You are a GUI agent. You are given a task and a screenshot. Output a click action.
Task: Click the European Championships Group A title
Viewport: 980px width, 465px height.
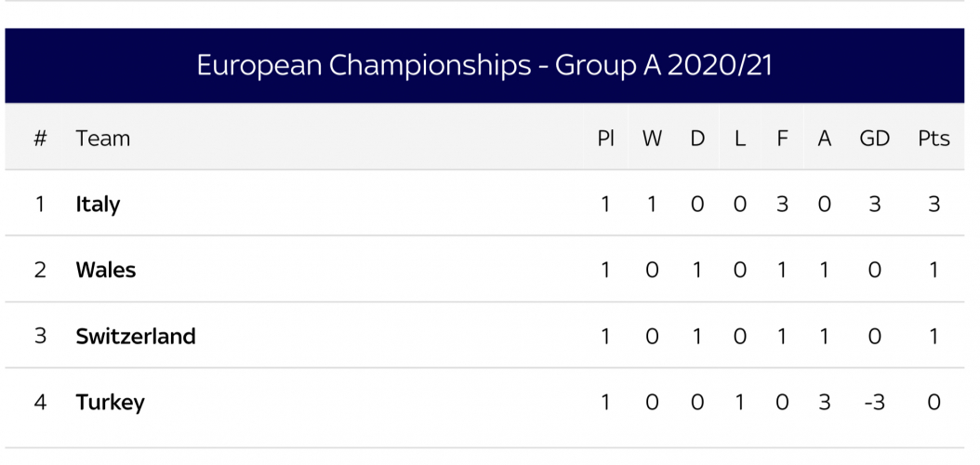484,66
